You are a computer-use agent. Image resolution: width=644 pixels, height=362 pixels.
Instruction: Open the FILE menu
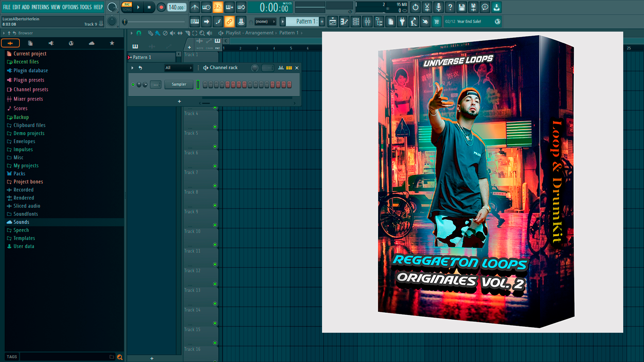click(7, 7)
